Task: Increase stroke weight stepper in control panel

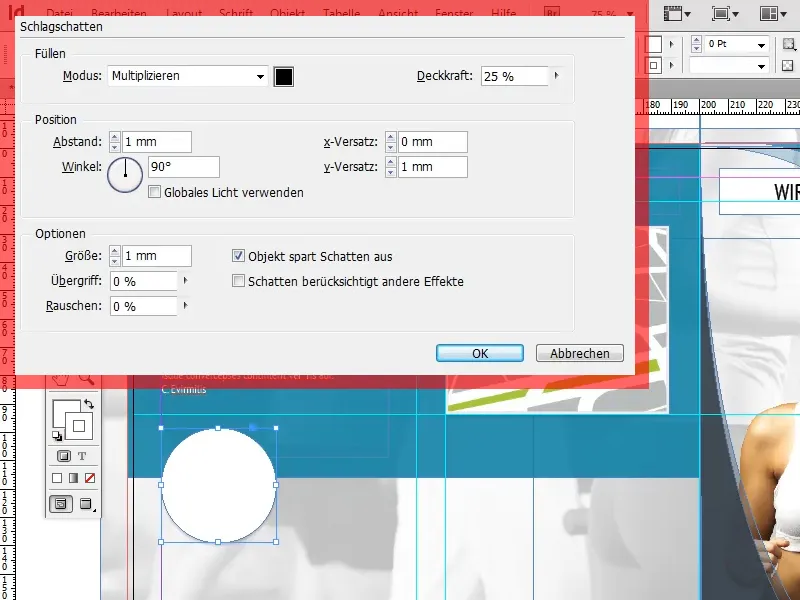Action: pos(696,40)
